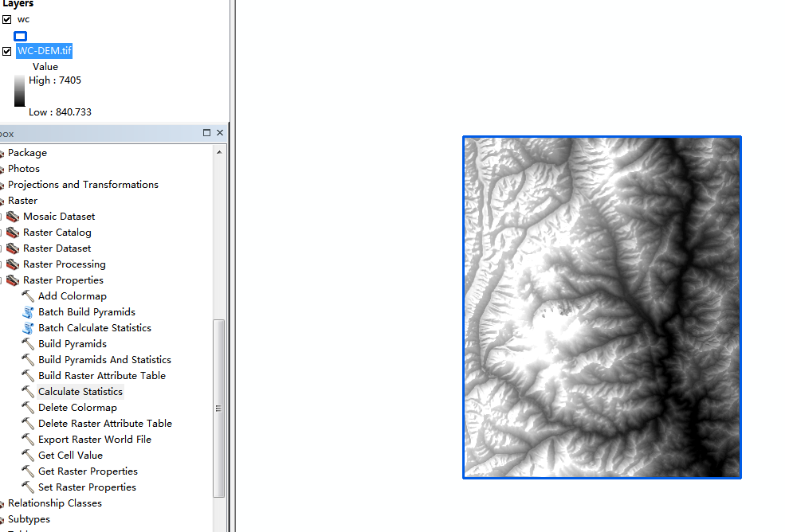Click the High : 7405 value text
The image size is (785, 532).
coord(54,80)
